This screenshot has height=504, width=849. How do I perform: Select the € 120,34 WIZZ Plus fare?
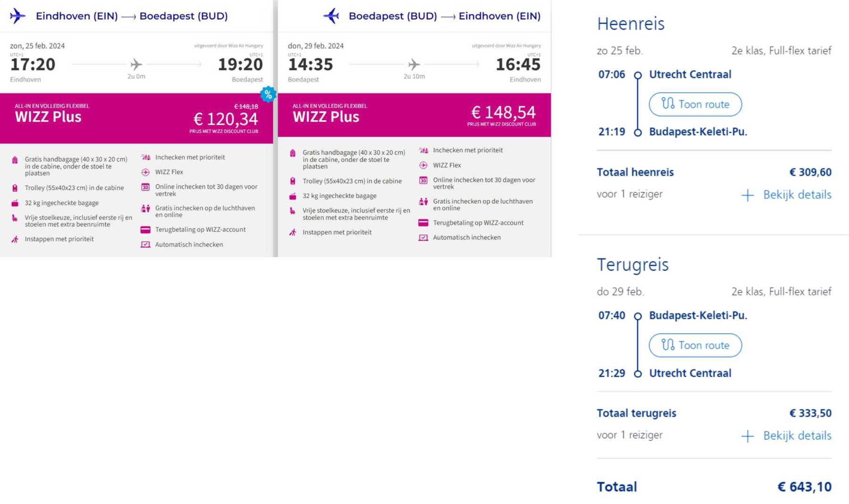[x=136, y=118]
